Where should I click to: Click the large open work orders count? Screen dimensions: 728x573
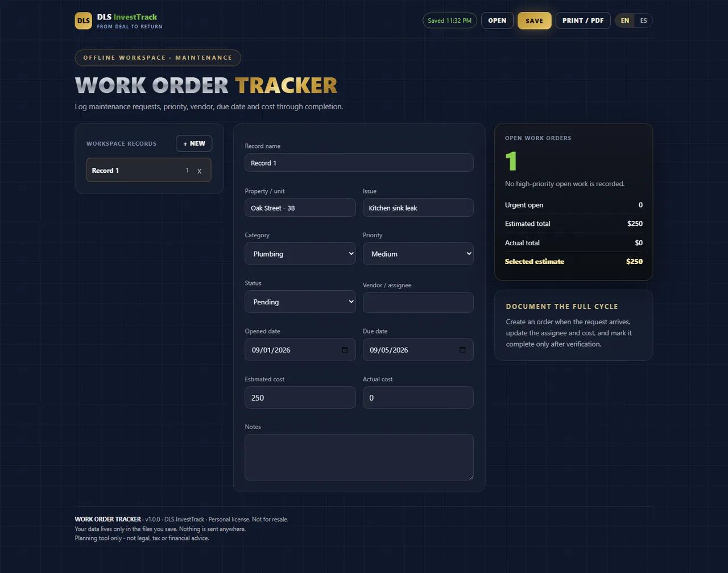pos(511,161)
